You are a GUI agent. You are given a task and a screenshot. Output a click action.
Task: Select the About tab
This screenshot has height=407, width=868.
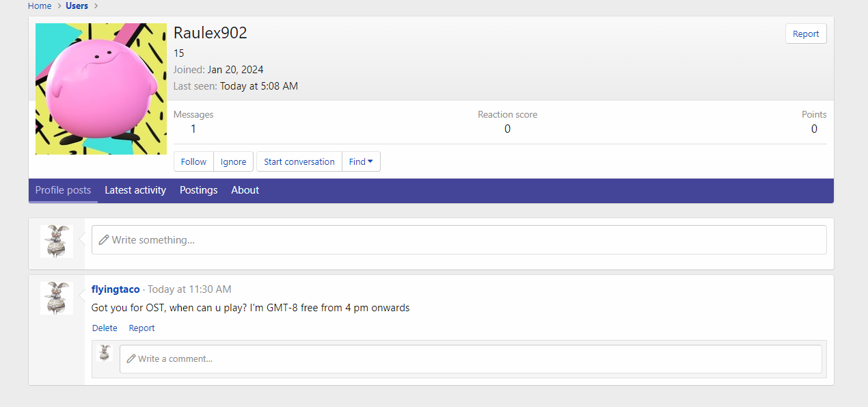(x=245, y=190)
